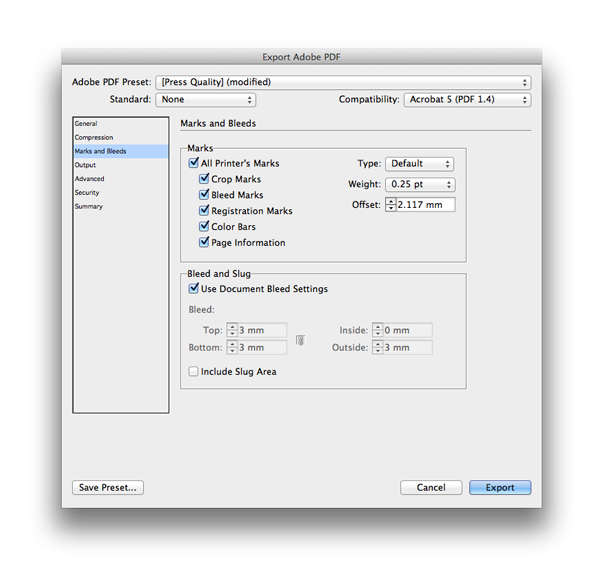600x571 pixels.
Task: Toggle Use Document Bleed Settings checkbox
Action: coord(194,288)
